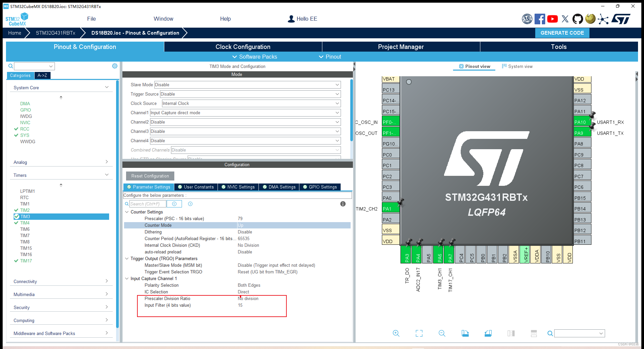Click the Mode panel vertical scrollbar
Viewport: 644px width, 349px height.
point(351,110)
